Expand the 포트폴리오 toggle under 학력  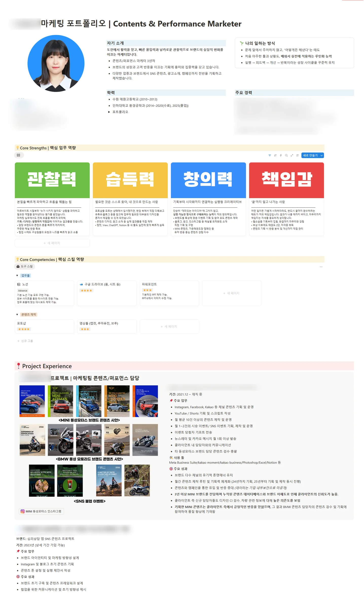pyautogui.click(x=109, y=112)
